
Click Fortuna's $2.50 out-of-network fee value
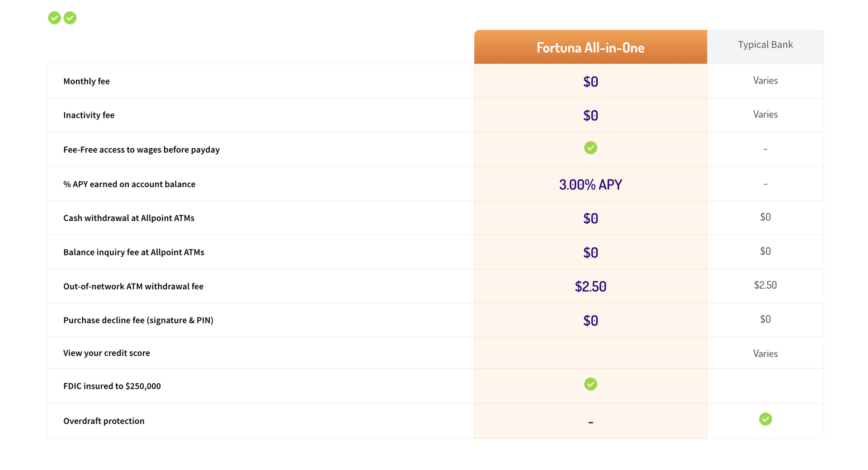pyautogui.click(x=590, y=287)
